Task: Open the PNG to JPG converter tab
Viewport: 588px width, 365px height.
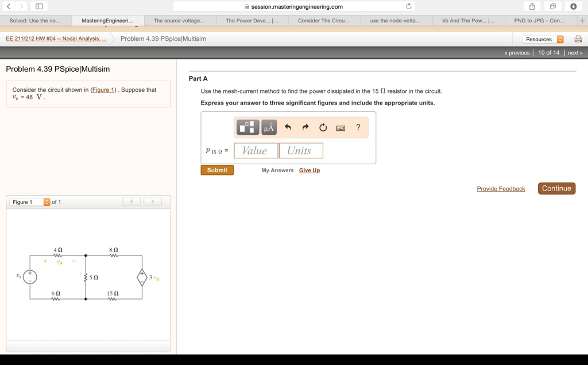Action: [x=539, y=20]
